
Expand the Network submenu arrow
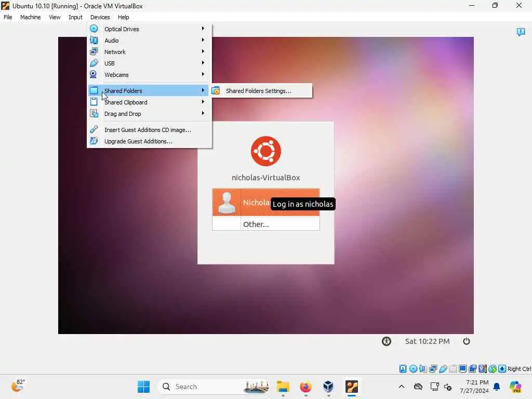(x=203, y=51)
